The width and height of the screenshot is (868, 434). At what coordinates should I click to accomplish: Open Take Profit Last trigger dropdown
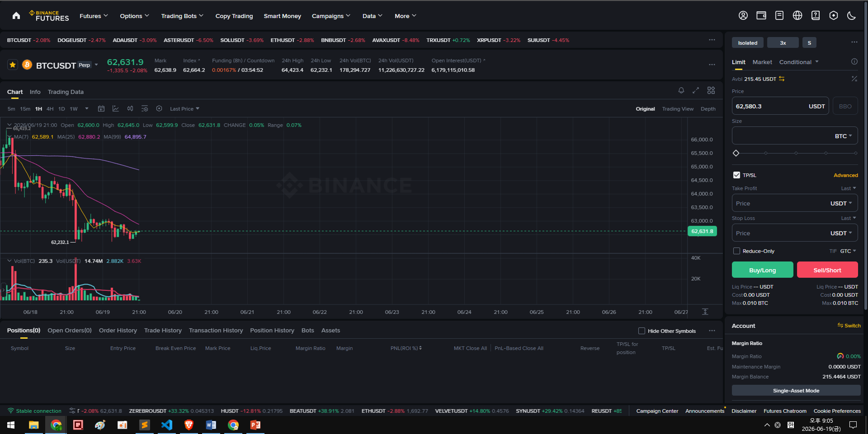click(x=849, y=188)
